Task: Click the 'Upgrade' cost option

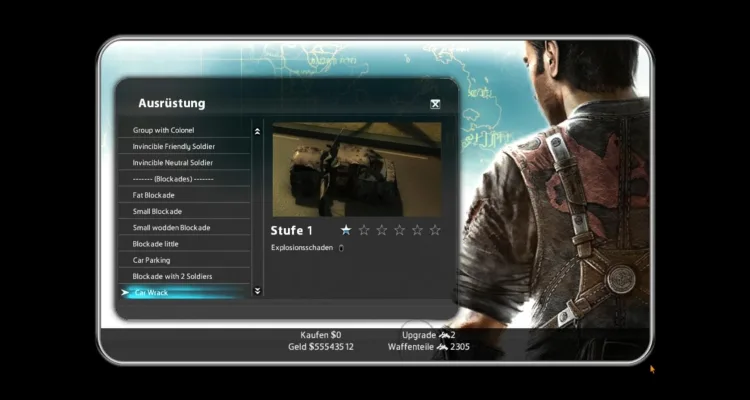Action: (429, 335)
